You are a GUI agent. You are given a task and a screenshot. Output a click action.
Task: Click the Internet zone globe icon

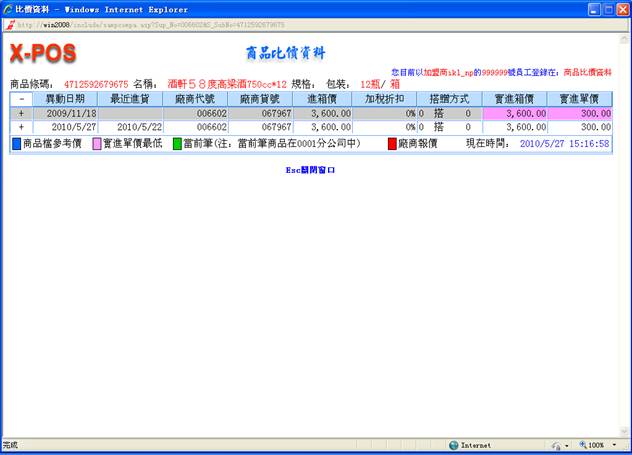point(453,445)
